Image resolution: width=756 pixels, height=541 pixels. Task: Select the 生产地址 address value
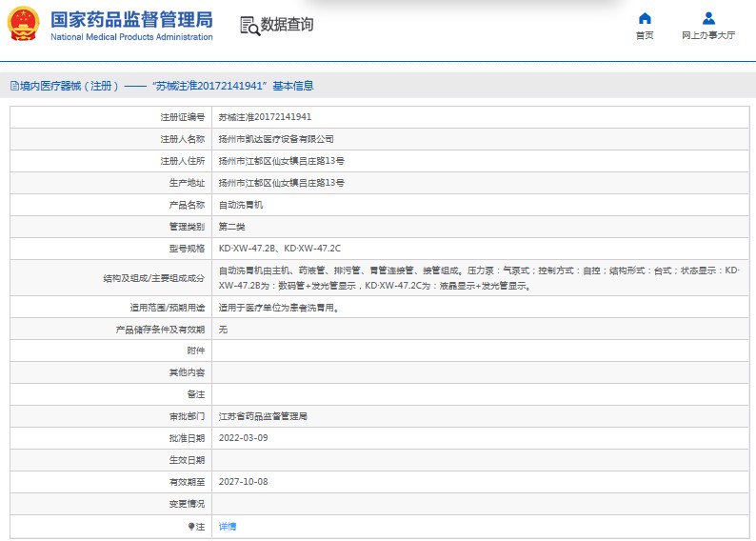[282, 183]
